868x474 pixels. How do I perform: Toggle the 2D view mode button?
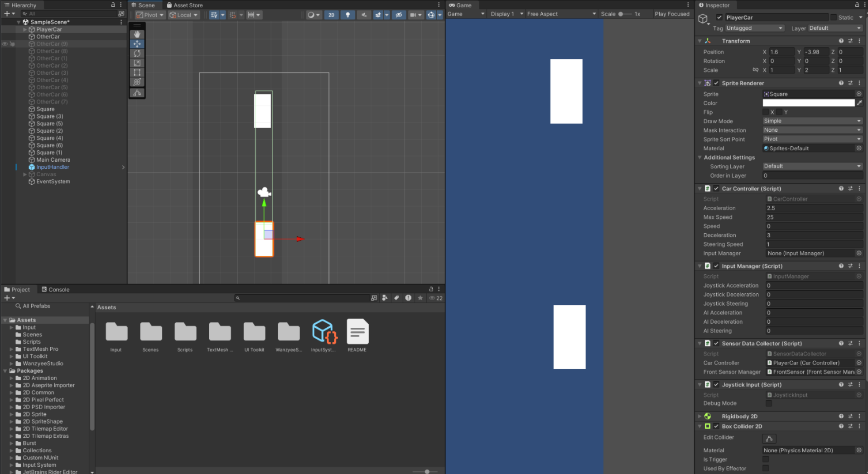[x=331, y=15]
